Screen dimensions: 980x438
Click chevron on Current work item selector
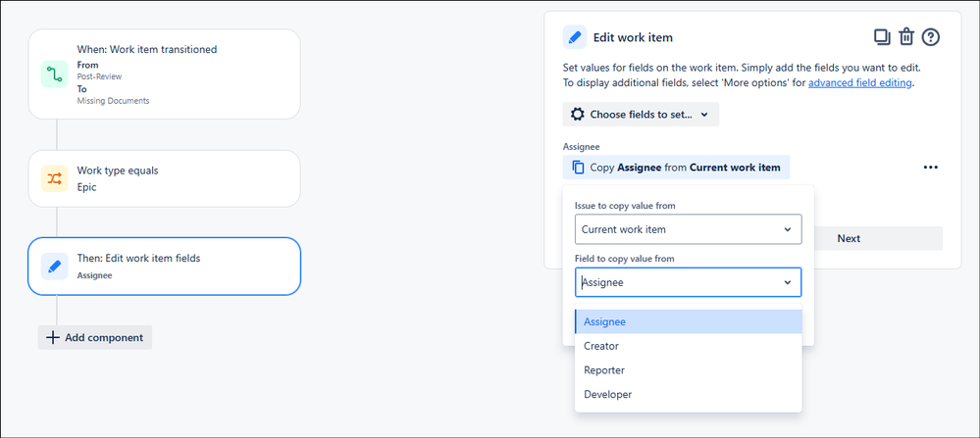[x=788, y=229]
